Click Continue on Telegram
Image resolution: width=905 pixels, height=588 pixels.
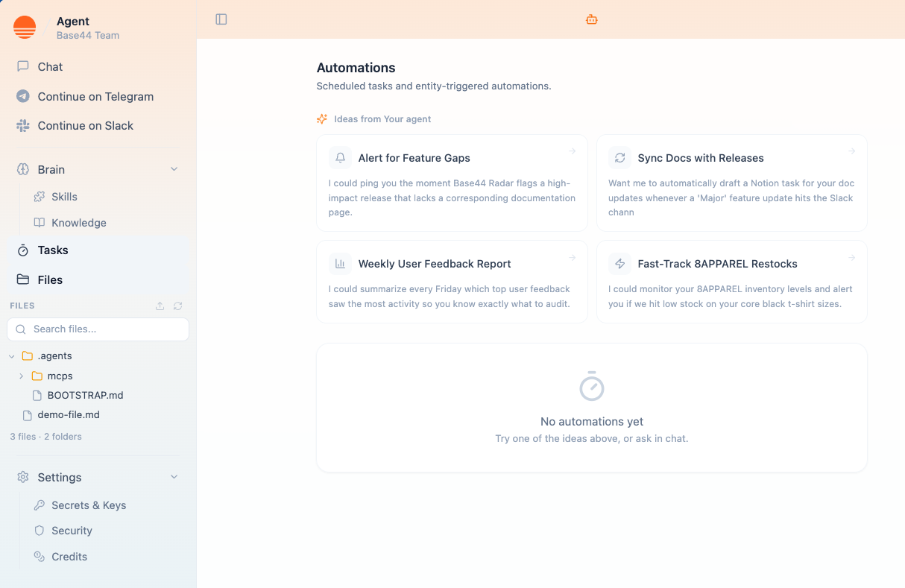tap(95, 96)
